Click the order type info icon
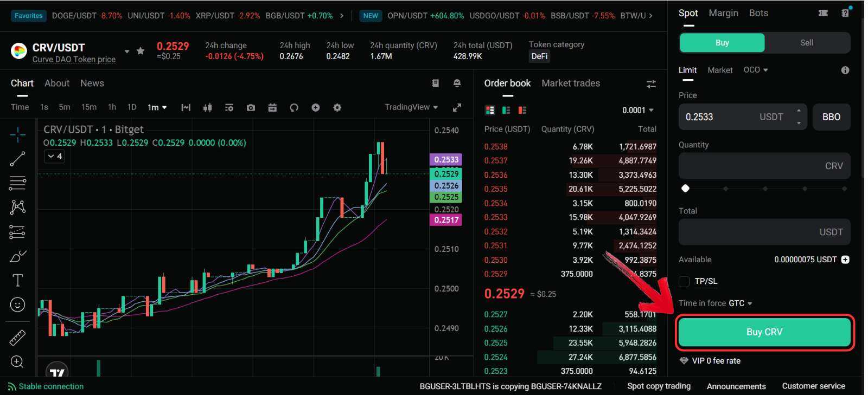This screenshot has width=868, height=395. pos(845,70)
